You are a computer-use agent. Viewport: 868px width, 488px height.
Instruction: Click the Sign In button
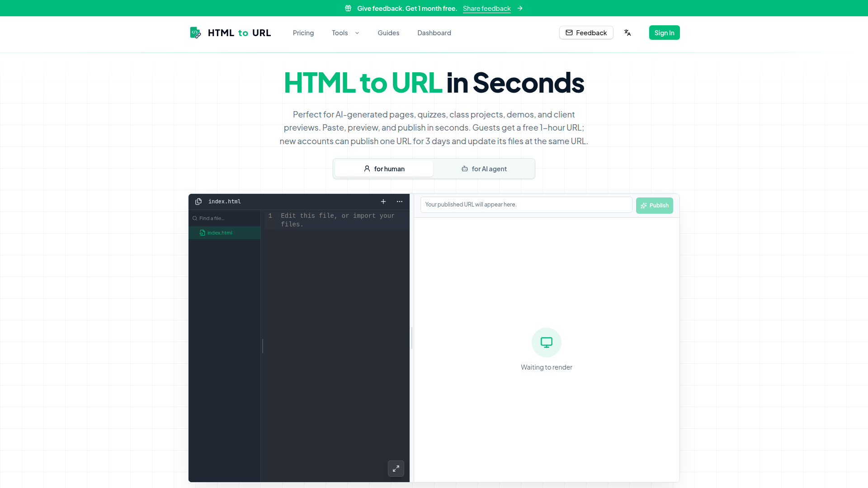664,33
